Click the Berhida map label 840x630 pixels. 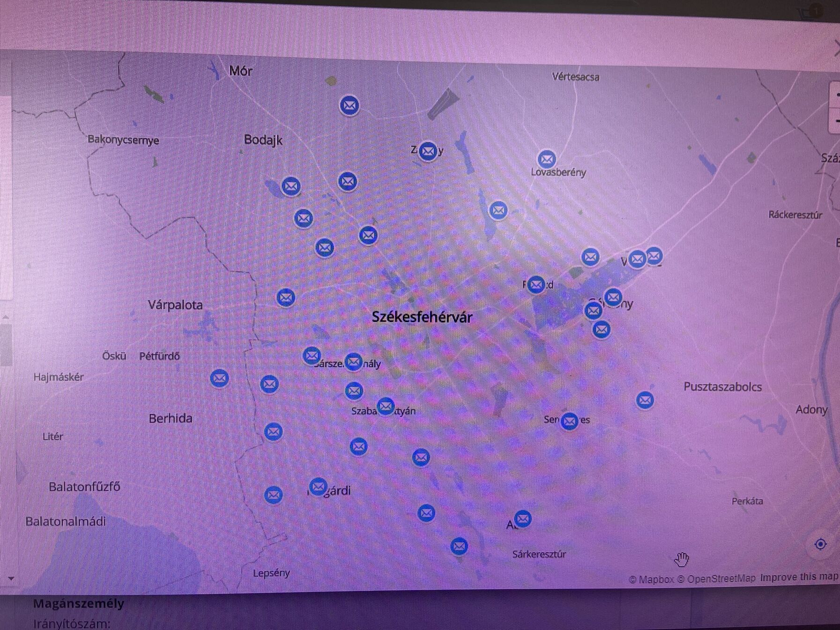(x=171, y=418)
